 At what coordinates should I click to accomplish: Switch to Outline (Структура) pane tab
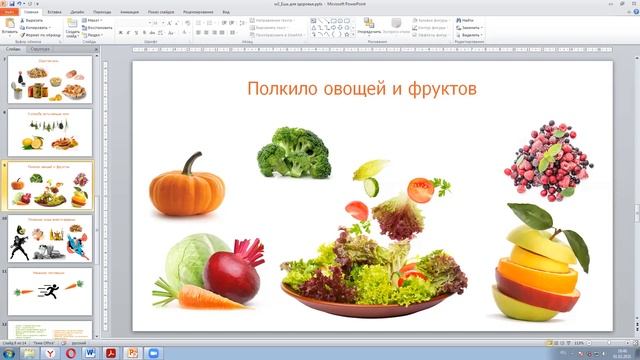click(40, 49)
